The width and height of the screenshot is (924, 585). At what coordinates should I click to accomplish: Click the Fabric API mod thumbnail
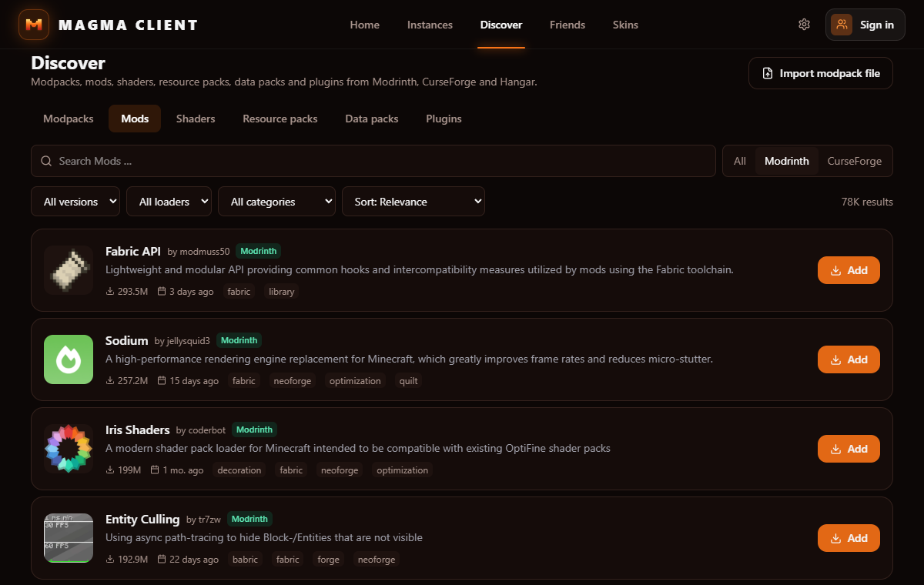tap(69, 270)
